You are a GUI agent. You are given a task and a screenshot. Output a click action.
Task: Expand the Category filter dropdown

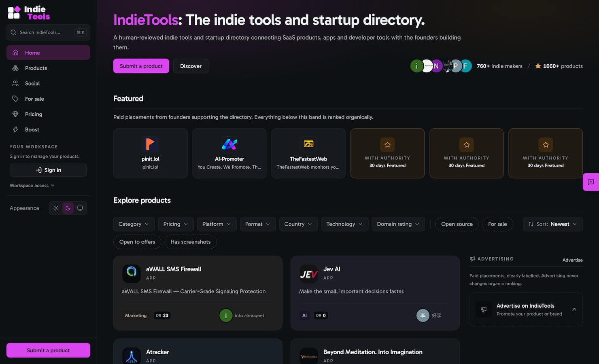click(x=134, y=224)
